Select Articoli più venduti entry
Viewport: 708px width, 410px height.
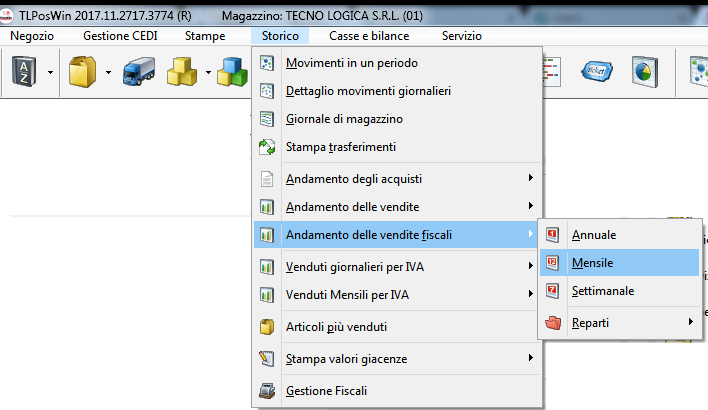pyautogui.click(x=336, y=327)
